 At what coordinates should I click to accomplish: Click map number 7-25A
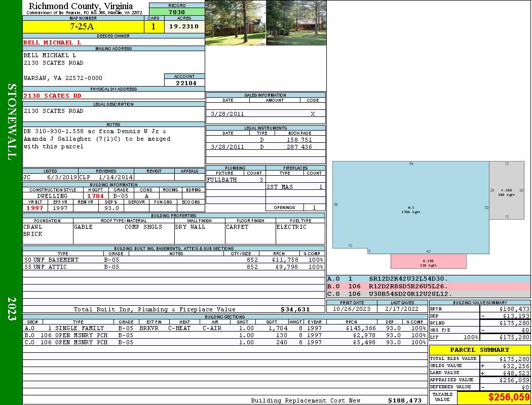(83, 26)
